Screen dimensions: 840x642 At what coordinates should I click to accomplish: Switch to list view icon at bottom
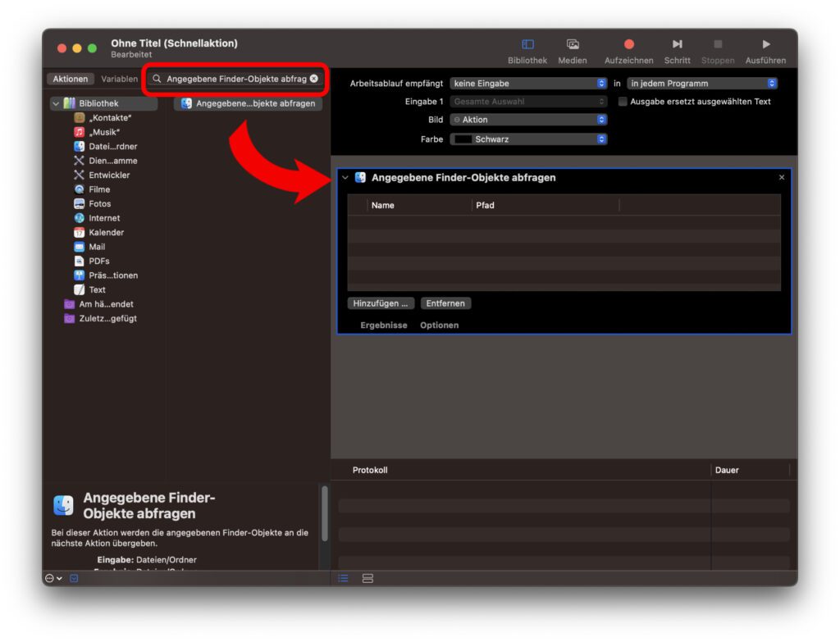344,578
